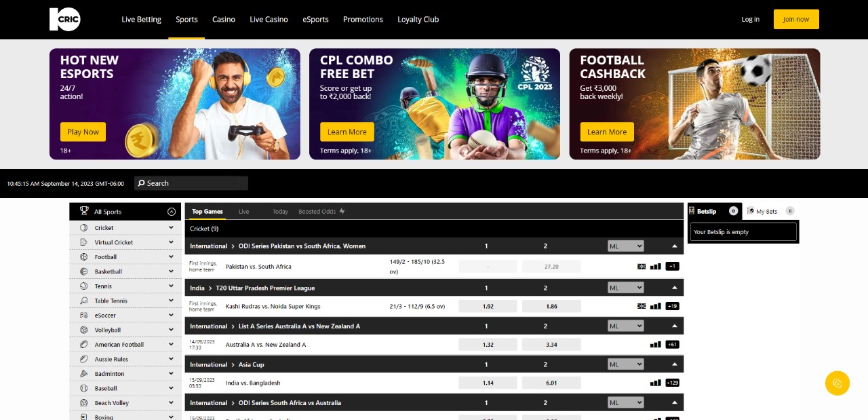Click the trophy icon beside All Sports
Viewport: 868px width, 420px height.
(x=84, y=211)
